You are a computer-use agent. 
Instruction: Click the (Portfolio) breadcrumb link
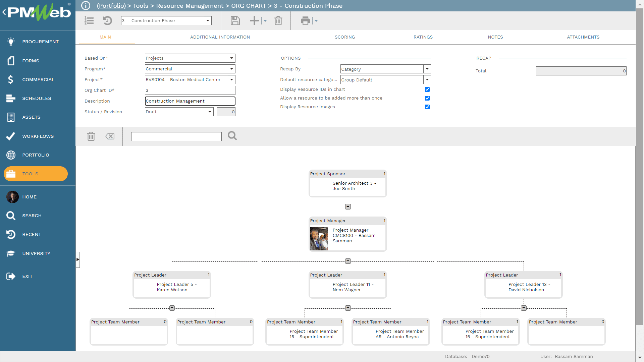111,6
